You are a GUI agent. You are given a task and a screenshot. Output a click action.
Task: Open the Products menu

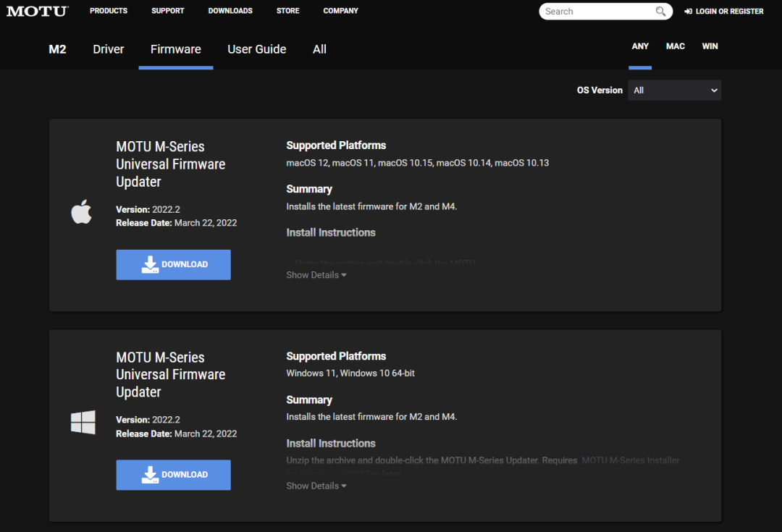pyautogui.click(x=109, y=11)
